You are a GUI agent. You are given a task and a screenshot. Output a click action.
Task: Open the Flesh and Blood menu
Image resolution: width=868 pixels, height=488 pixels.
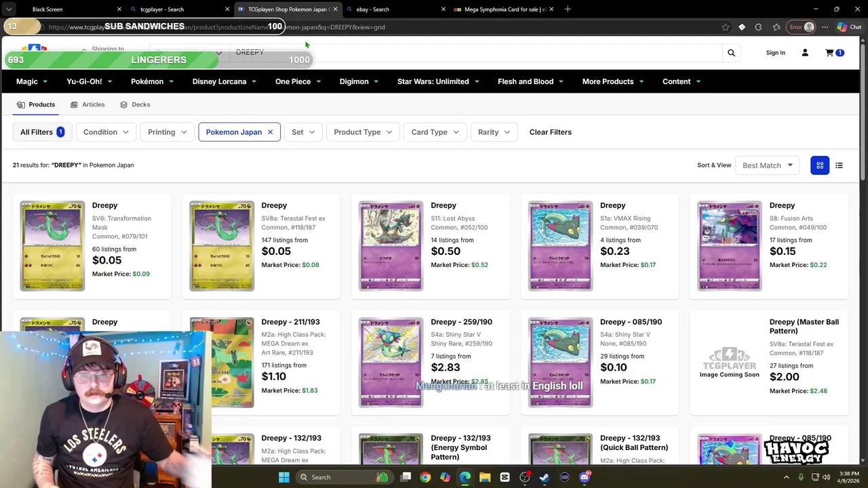point(530,81)
